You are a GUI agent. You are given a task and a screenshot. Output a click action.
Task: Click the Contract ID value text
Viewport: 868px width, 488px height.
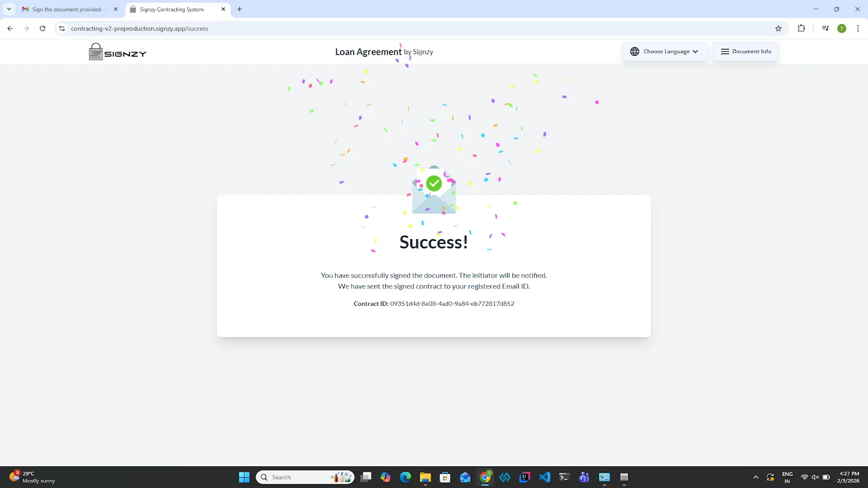point(452,304)
